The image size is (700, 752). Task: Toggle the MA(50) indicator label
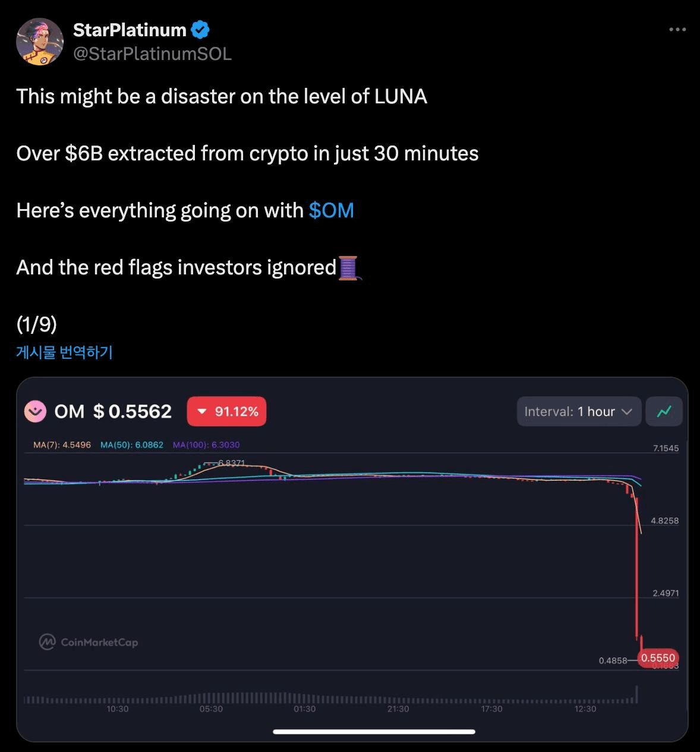(131, 445)
